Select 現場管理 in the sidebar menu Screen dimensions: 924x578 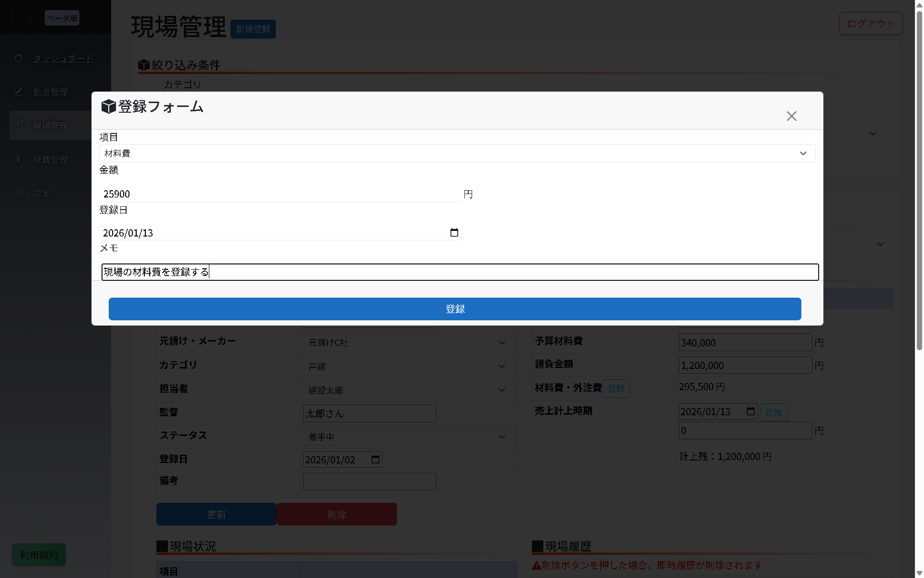coord(51,125)
